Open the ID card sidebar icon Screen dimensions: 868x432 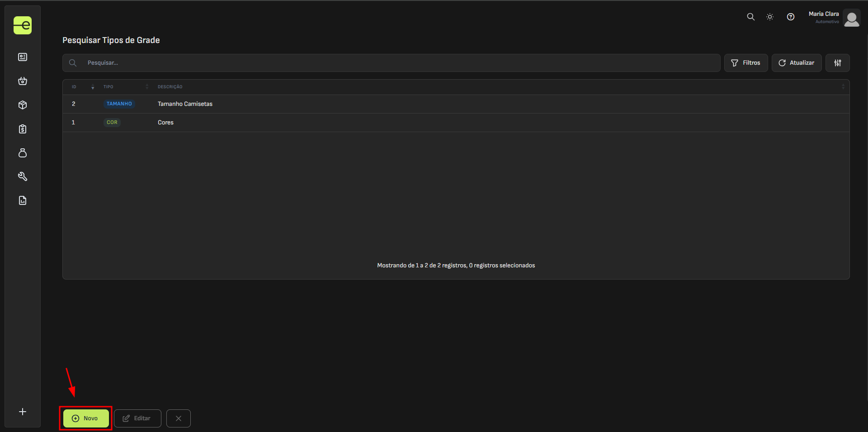click(23, 57)
